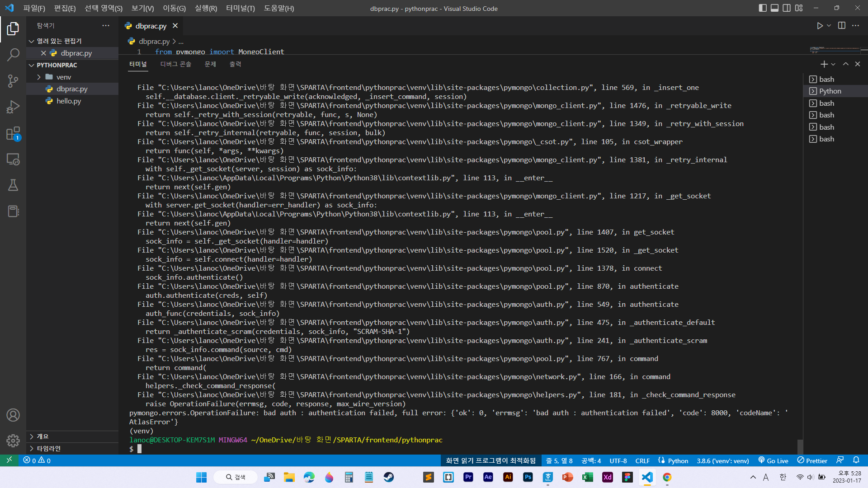Viewport: 868px width, 488px height.
Task: Open the Edit menu
Action: click(65, 8)
